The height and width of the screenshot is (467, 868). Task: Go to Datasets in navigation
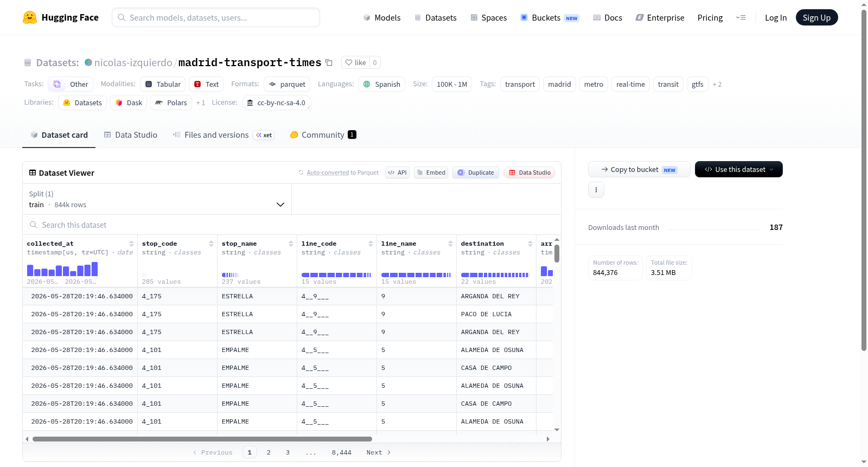[435, 17]
